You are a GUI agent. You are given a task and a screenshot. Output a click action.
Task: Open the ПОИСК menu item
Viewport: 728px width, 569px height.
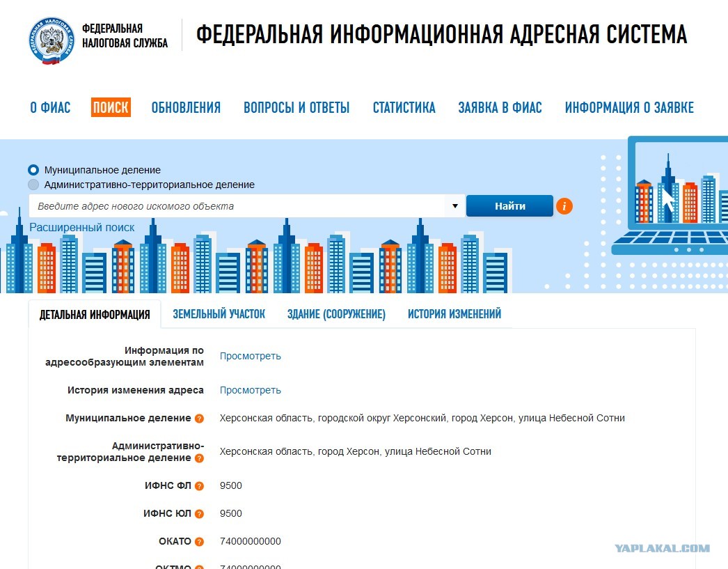tap(111, 107)
